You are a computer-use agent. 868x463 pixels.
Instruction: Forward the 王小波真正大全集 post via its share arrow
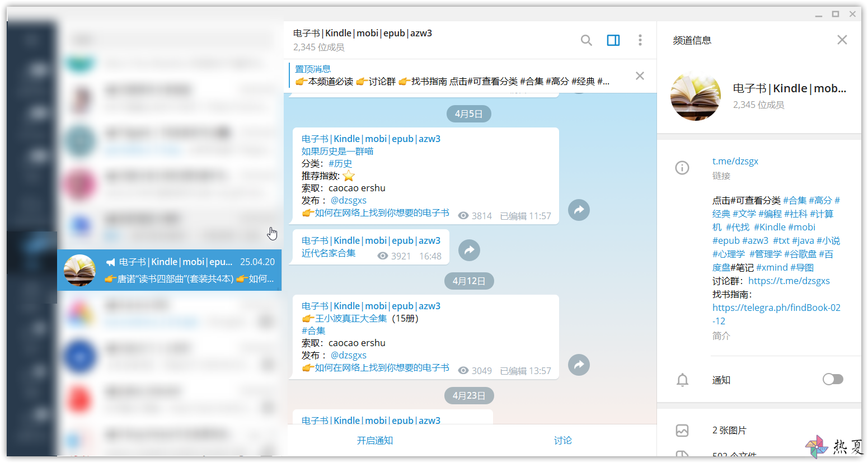579,365
